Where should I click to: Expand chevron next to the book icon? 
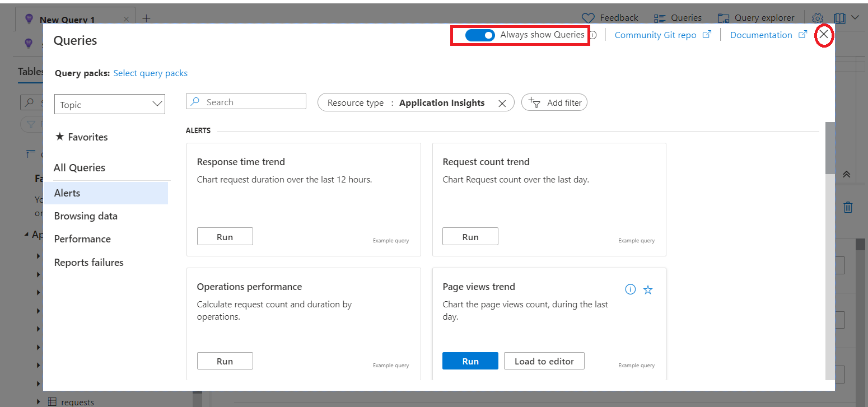click(855, 17)
